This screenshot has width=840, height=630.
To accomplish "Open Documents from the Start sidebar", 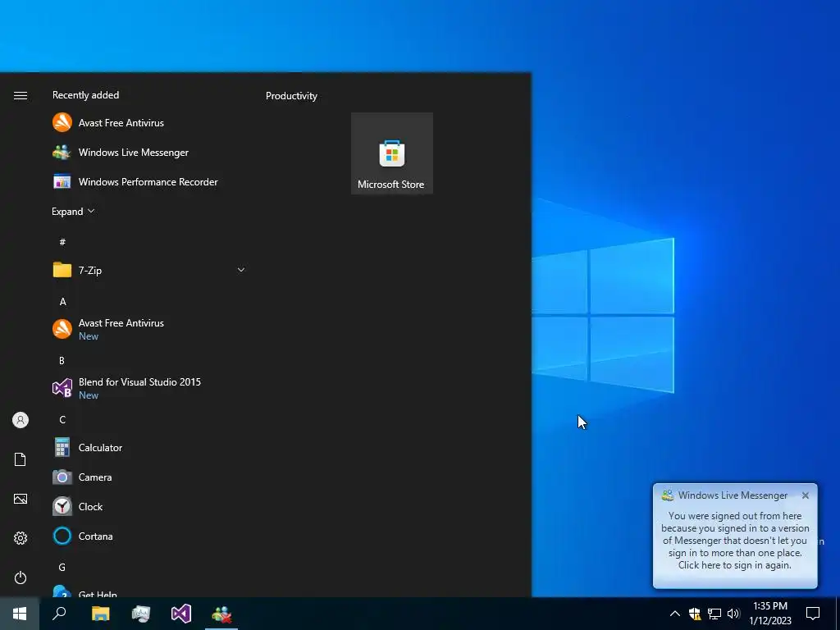I will click(21, 459).
